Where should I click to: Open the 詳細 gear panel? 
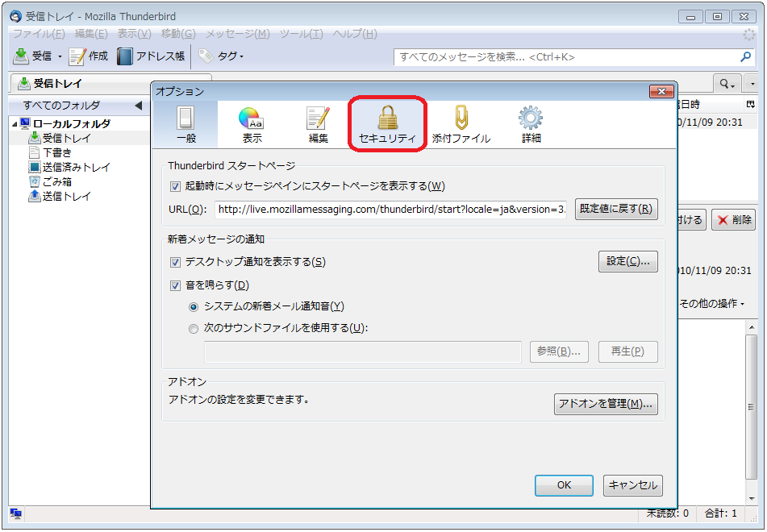coord(531,125)
